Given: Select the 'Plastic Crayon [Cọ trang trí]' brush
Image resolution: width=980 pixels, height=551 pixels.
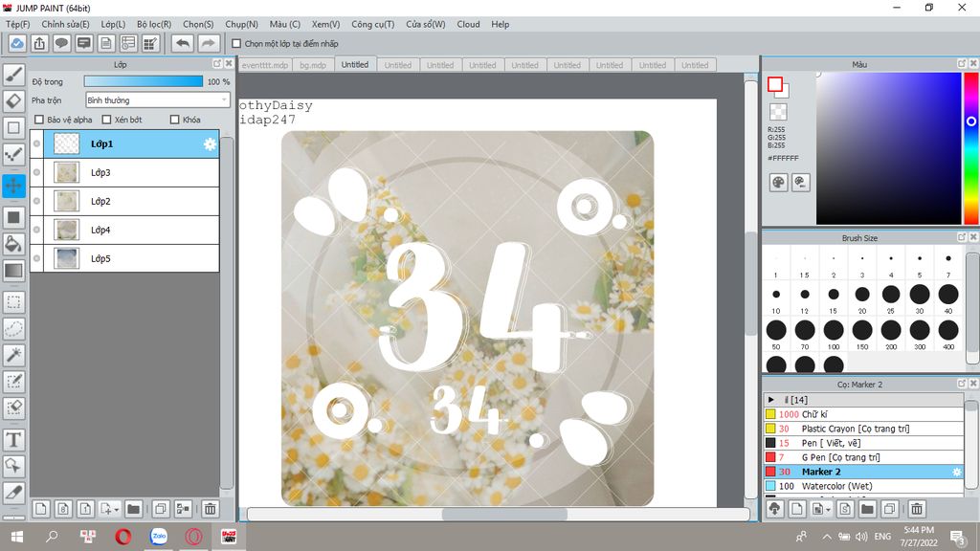Looking at the screenshot, I should point(864,429).
